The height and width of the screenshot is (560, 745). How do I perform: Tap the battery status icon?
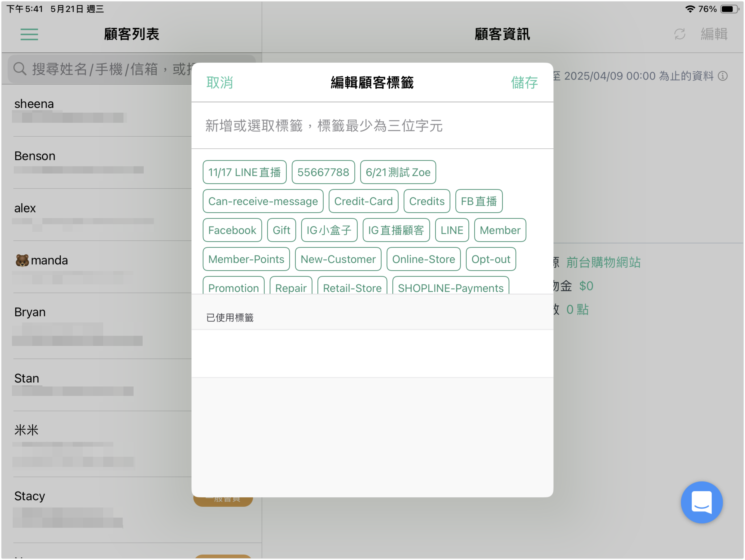(729, 9)
